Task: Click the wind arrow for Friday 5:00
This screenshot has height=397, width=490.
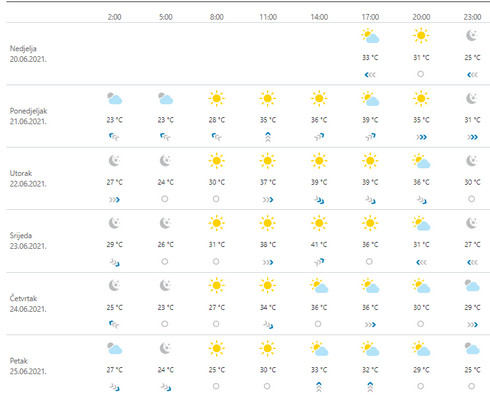Action: coord(166,387)
